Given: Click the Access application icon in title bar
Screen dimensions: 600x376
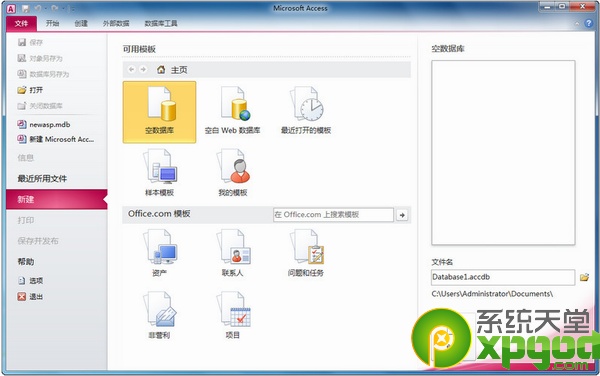Looking at the screenshot, I should [11, 8].
